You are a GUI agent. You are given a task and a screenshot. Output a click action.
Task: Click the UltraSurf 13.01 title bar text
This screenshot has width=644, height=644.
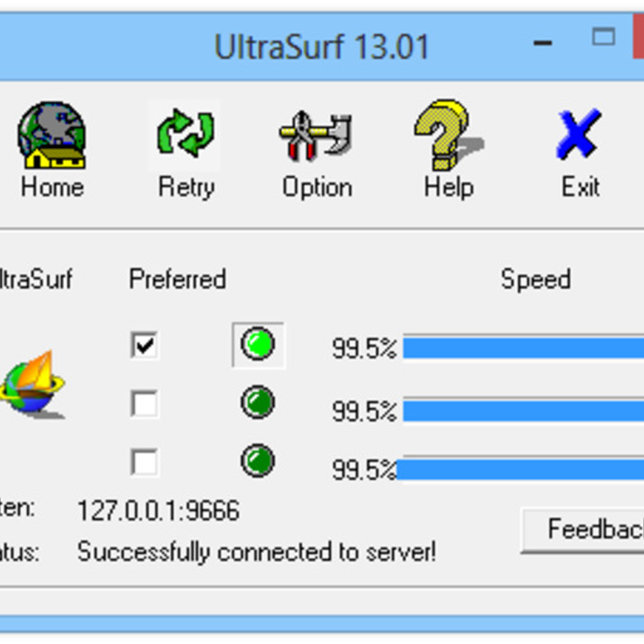[x=321, y=47]
